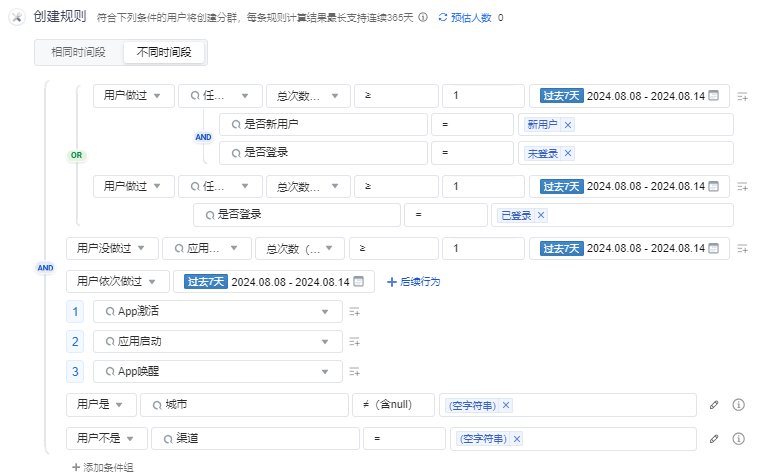Viewport: 784px width, 475px height.
Task: Open first 总次数... metric dropdown
Action: point(308,96)
